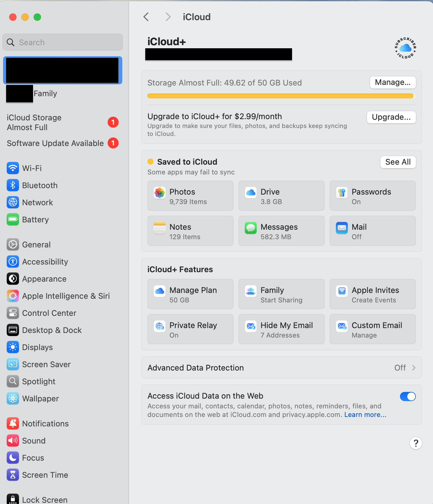Click the Apple Invites icon
Image resolution: width=433 pixels, height=504 pixels.
point(342,291)
